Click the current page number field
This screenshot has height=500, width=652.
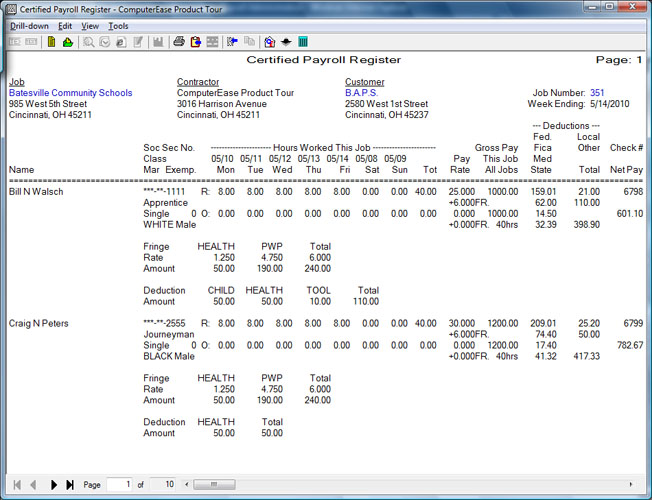(120, 485)
